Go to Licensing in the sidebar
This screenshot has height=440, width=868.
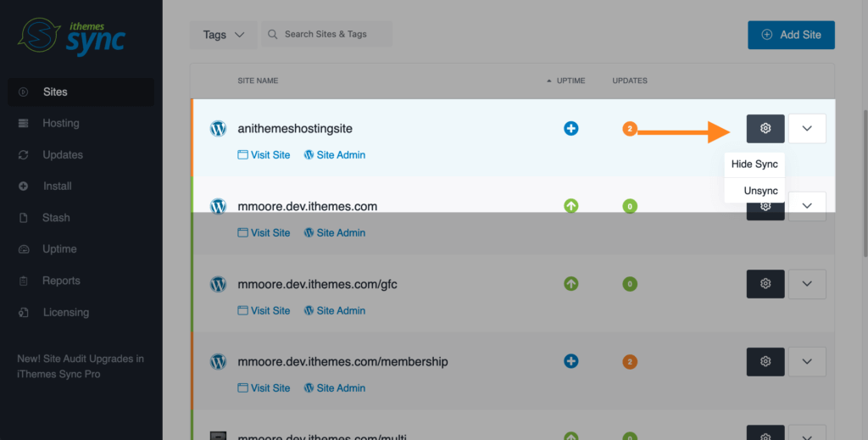tap(66, 312)
